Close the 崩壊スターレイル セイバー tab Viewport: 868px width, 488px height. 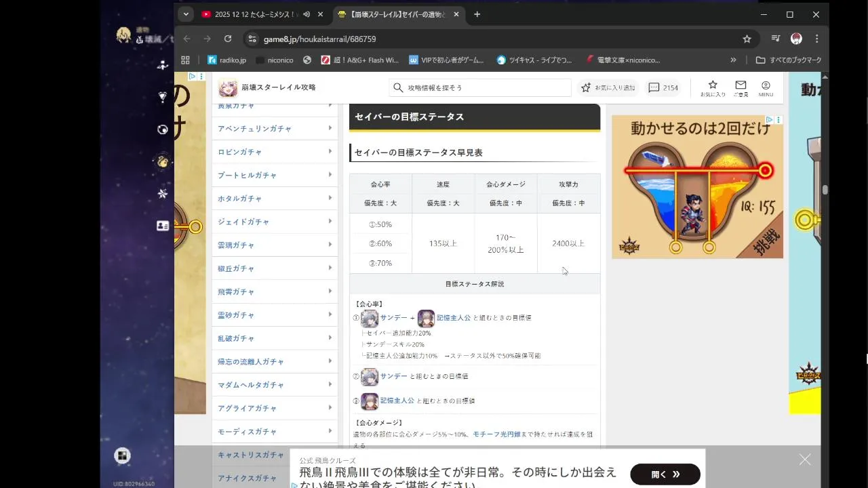pos(456,14)
